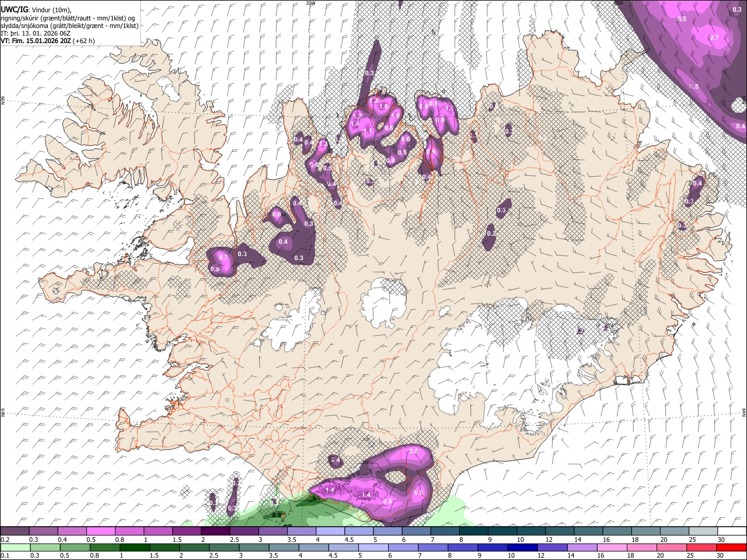Click the '4.5' label in the top legend row

(x=349, y=540)
